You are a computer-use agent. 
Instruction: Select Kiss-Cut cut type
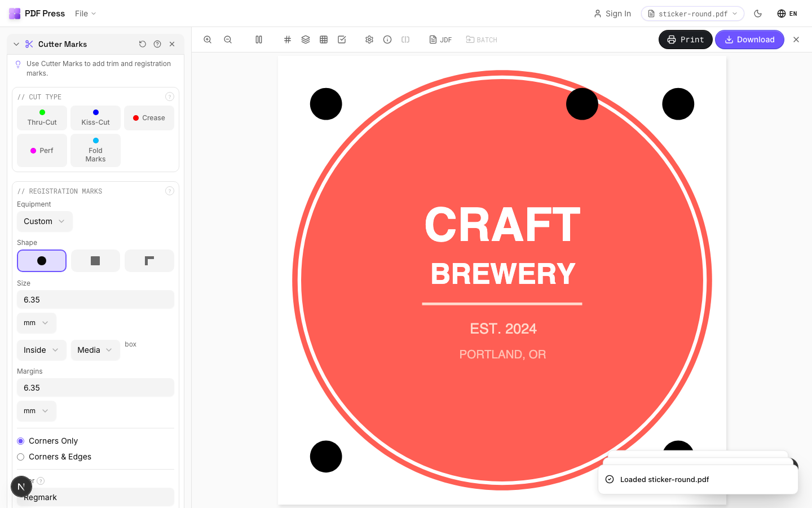[x=95, y=118]
